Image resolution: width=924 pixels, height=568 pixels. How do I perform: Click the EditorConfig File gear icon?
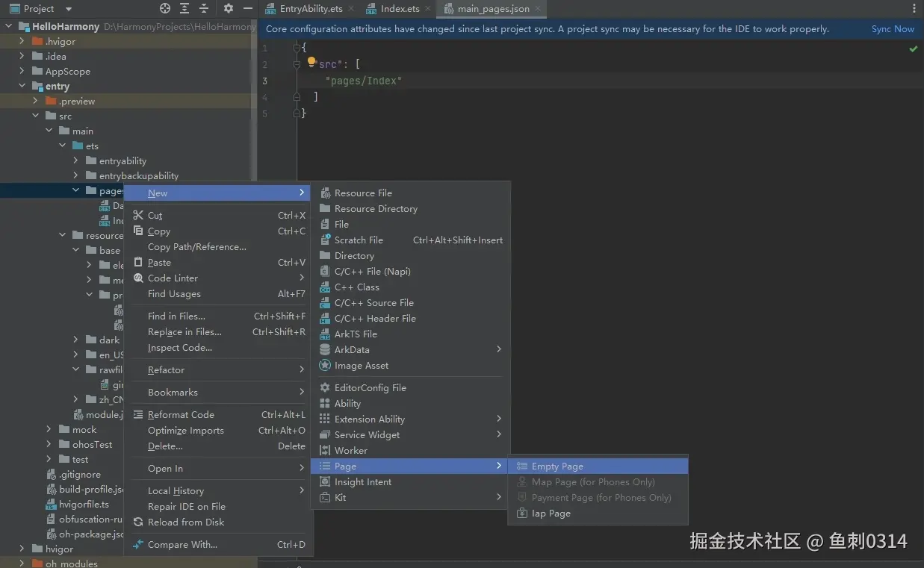[x=325, y=387]
